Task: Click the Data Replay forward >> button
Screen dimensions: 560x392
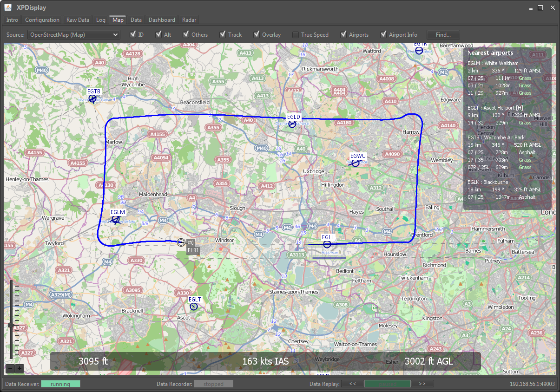Action: tap(422, 384)
